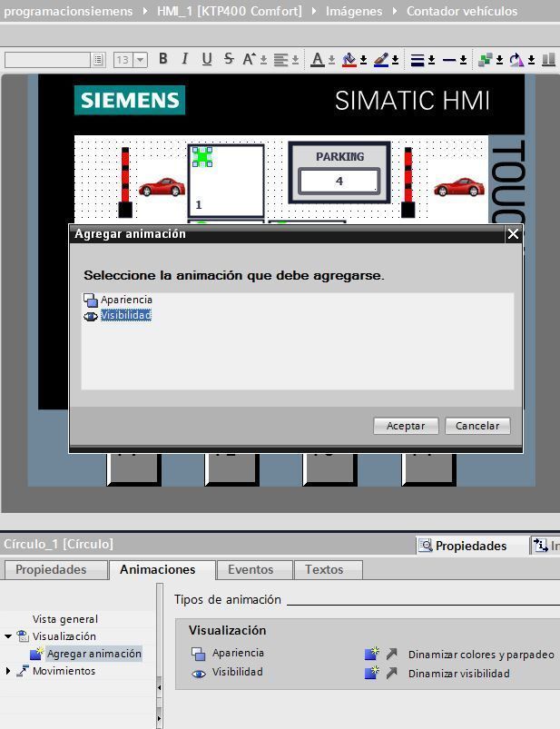Click the Apariencia icon in the dialog

point(91,300)
